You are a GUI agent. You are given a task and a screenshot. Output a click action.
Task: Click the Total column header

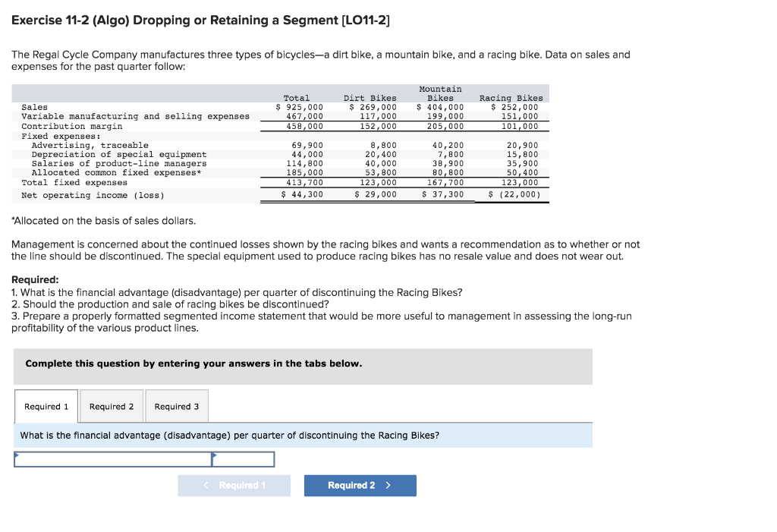[x=297, y=98]
